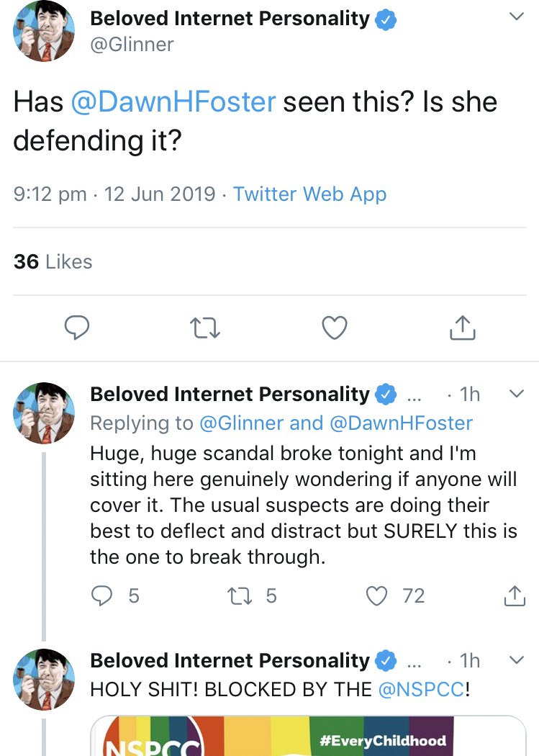Open avatar on 'Huge scandal' reply
The image size is (539, 756).
45,413
